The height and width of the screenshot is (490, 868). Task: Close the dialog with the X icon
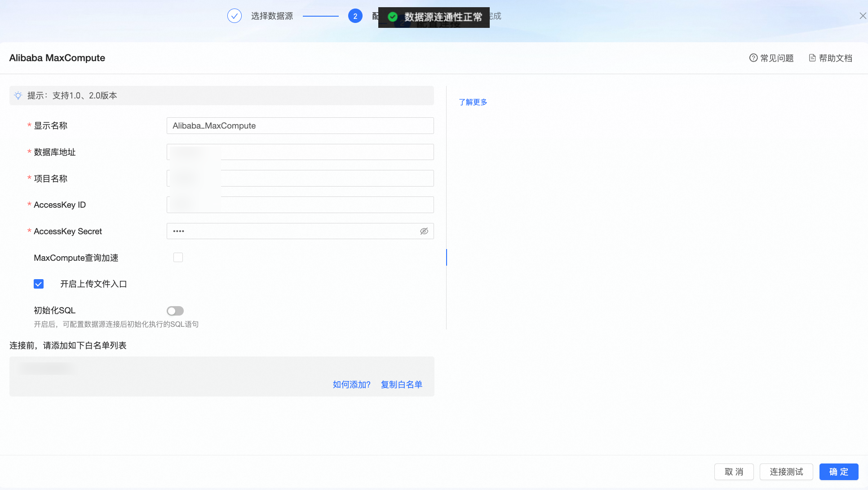(863, 16)
